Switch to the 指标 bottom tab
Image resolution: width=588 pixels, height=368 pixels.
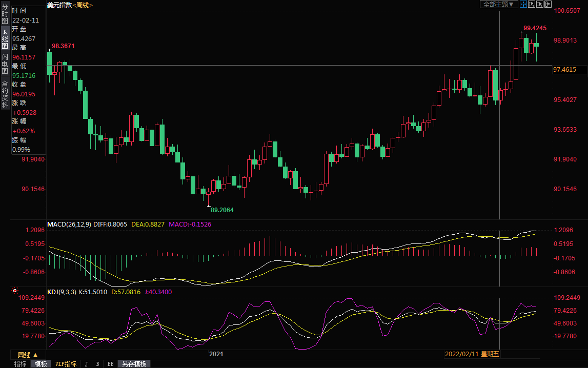[x=21, y=364]
